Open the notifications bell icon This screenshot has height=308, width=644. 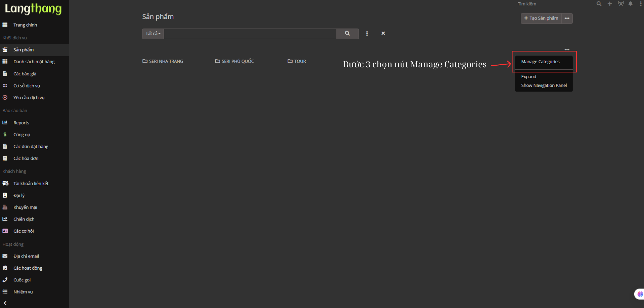(x=631, y=4)
